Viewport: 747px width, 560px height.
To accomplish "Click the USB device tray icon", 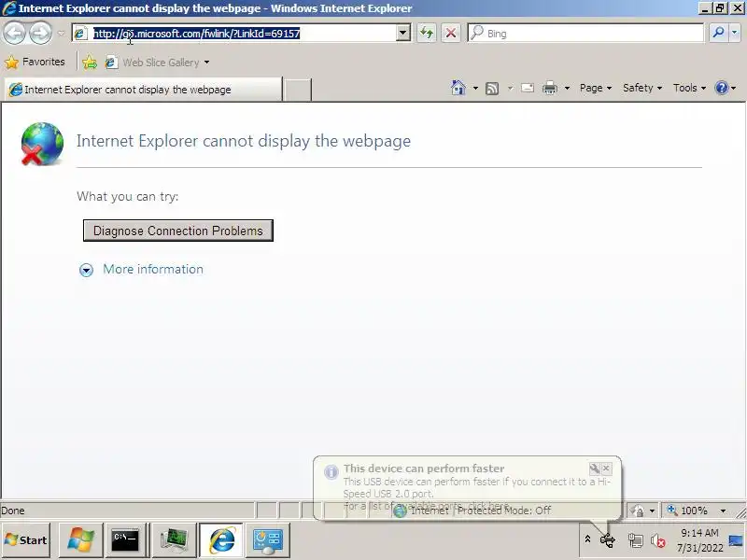I will tap(608, 540).
